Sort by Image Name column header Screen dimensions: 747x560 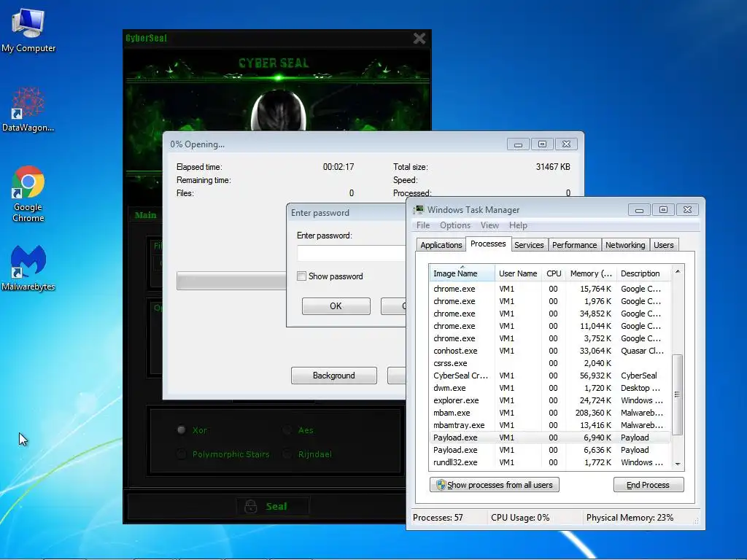tap(462, 273)
